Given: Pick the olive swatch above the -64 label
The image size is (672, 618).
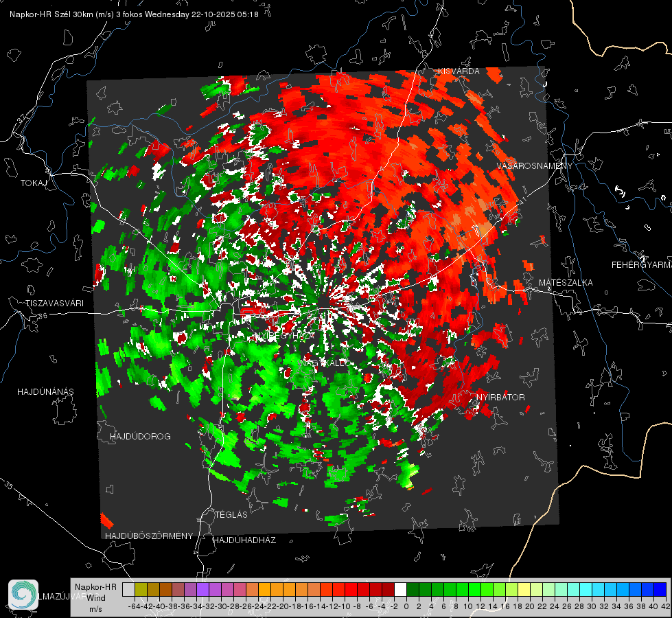Looking at the screenshot, I should pyautogui.click(x=141, y=589).
